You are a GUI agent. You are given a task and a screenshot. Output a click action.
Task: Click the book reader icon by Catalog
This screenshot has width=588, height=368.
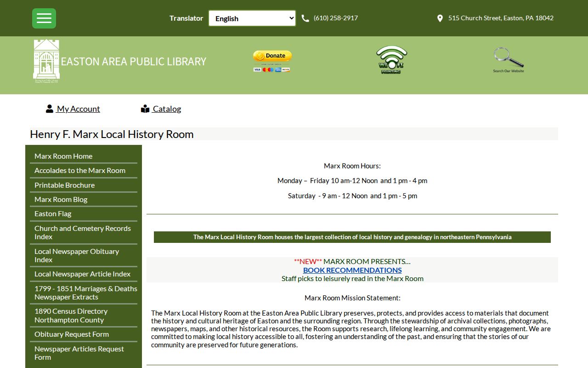tap(145, 109)
